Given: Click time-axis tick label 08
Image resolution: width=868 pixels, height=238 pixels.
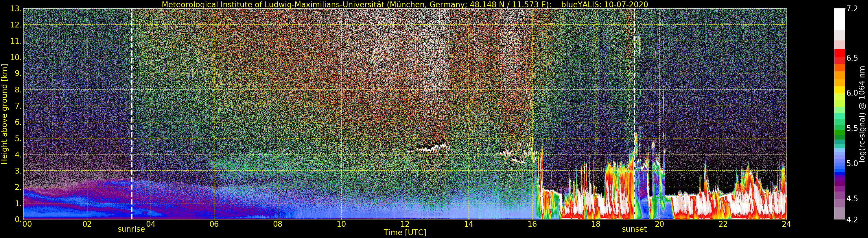Looking at the screenshot, I should click(x=278, y=224).
